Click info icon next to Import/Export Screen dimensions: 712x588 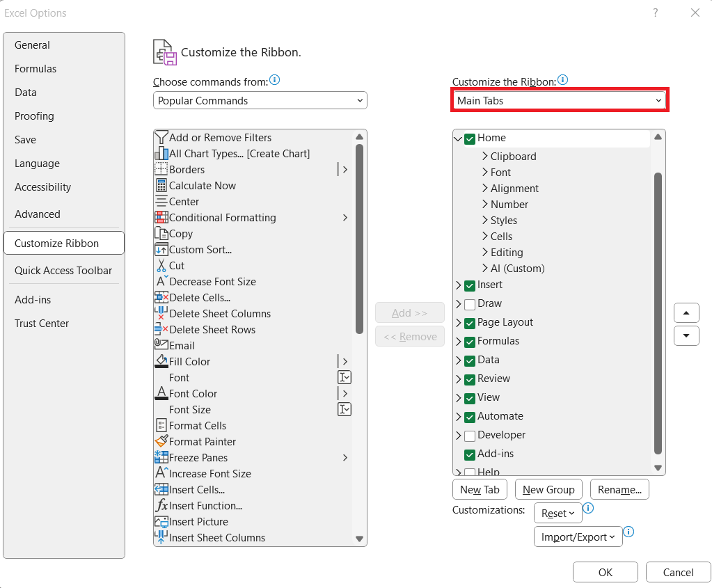click(628, 532)
